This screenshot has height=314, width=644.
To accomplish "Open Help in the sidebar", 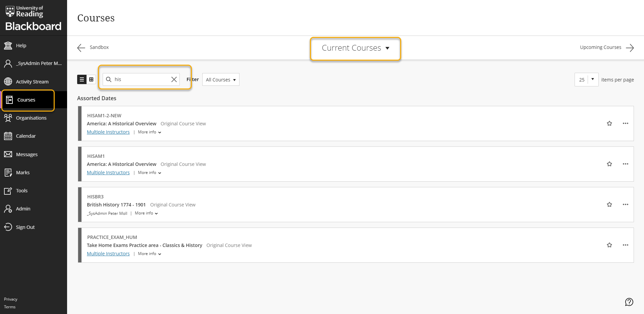I will (x=21, y=46).
